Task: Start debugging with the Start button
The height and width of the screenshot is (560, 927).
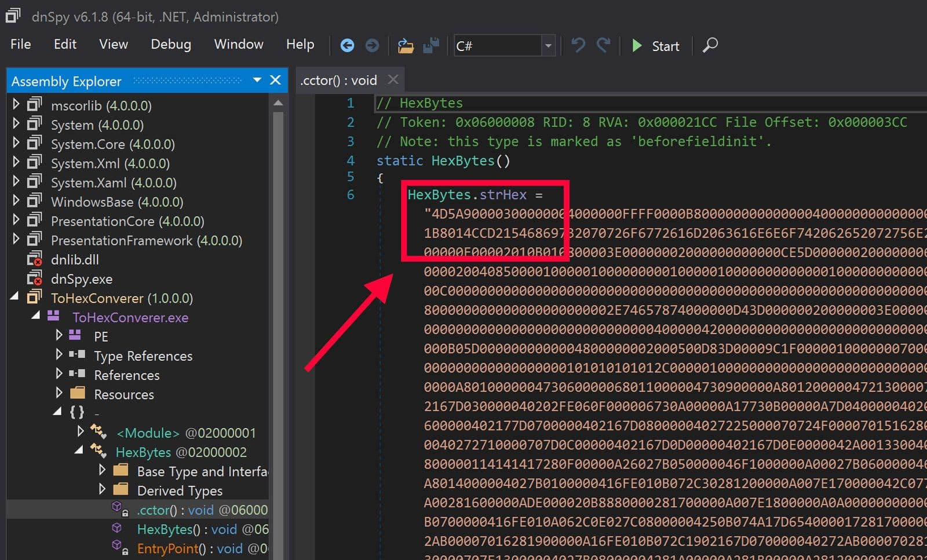Action: pyautogui.click(x=655, y=46)
